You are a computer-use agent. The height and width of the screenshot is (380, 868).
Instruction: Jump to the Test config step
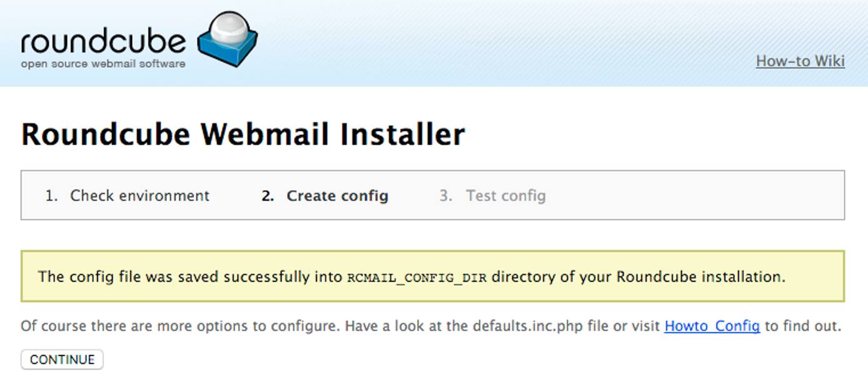click(505, 196)
